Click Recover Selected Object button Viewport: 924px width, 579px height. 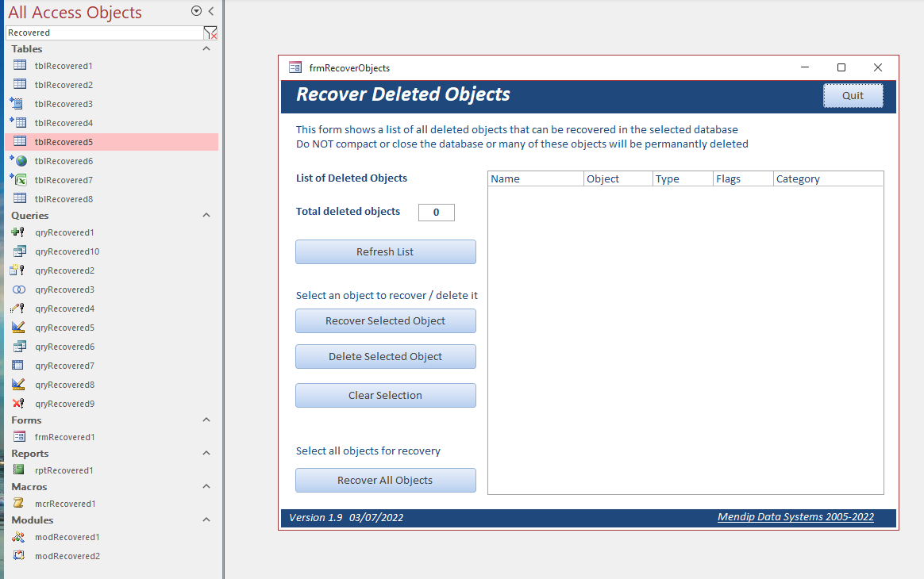(385, 321)
